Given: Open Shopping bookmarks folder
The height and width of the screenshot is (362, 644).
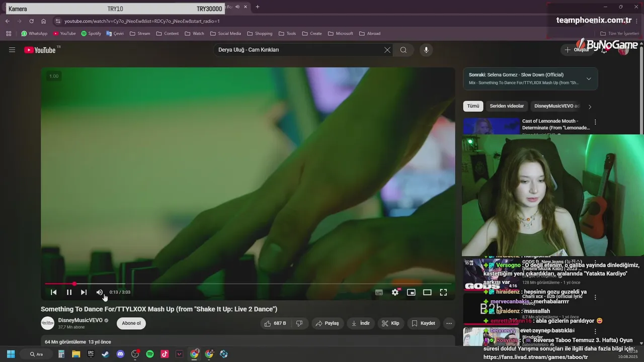Looking at the screenshot, I should pos(259,34).
